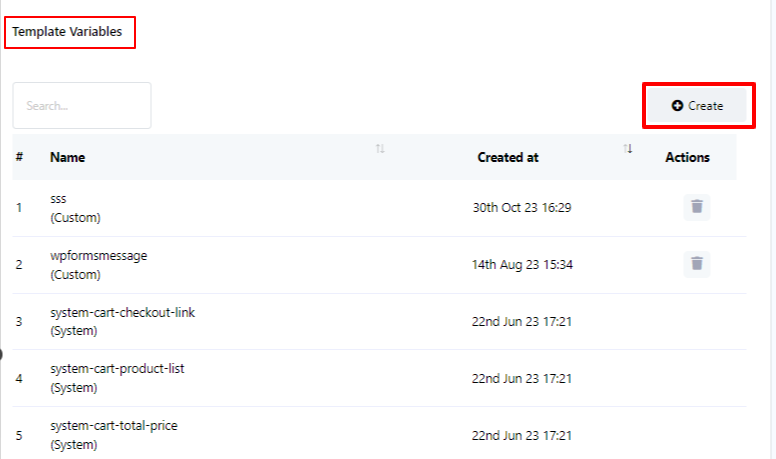Select the wpformsmessage variable name
Image resolution: width=776 pixels, height=459 pixels.
[98, 256]
